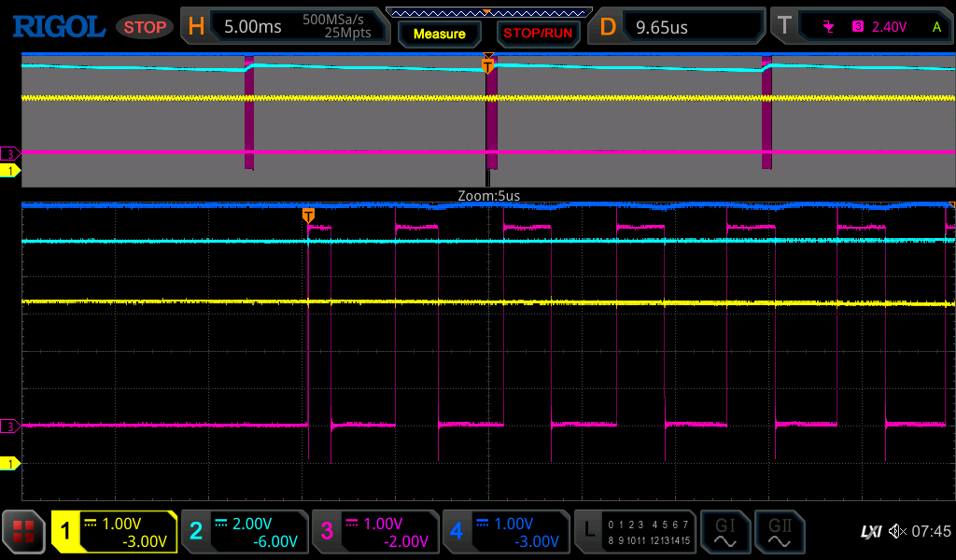
Task: Tap channel 1 offset -3.00V
Action: (145, 541)
